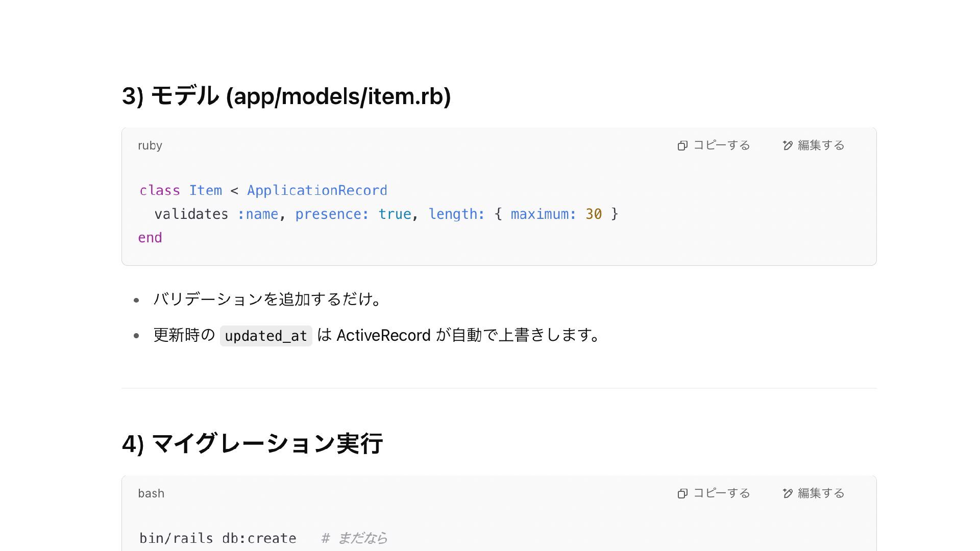
Task: Click the まだなら comment in the bash code
Action: (x=362, y=538)
